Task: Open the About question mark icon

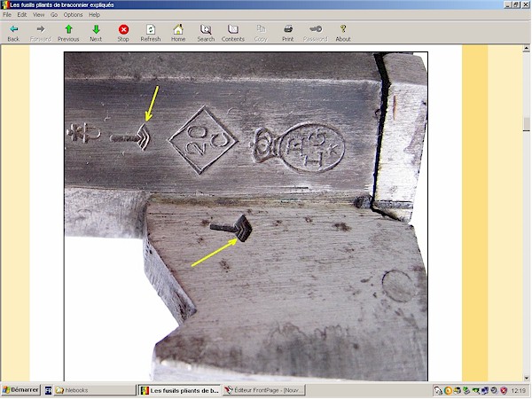Action: (343, 29)
